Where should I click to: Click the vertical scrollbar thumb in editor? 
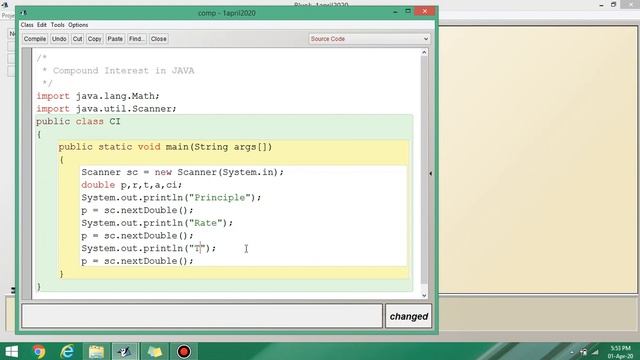(x=424, y=170)
